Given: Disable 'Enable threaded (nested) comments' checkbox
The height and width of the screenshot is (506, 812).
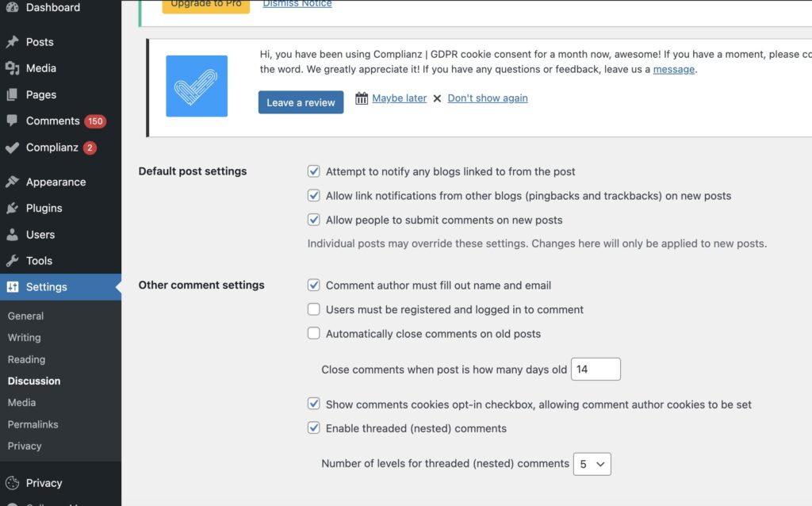Looking at the screenshot, I should (314, 428).
